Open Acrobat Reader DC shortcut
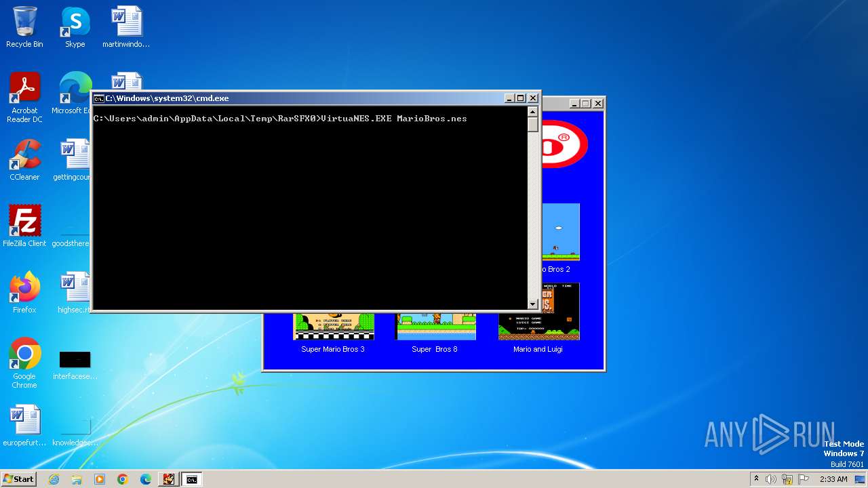Viewport: 868px width, 488px height. tap(24, 97)
